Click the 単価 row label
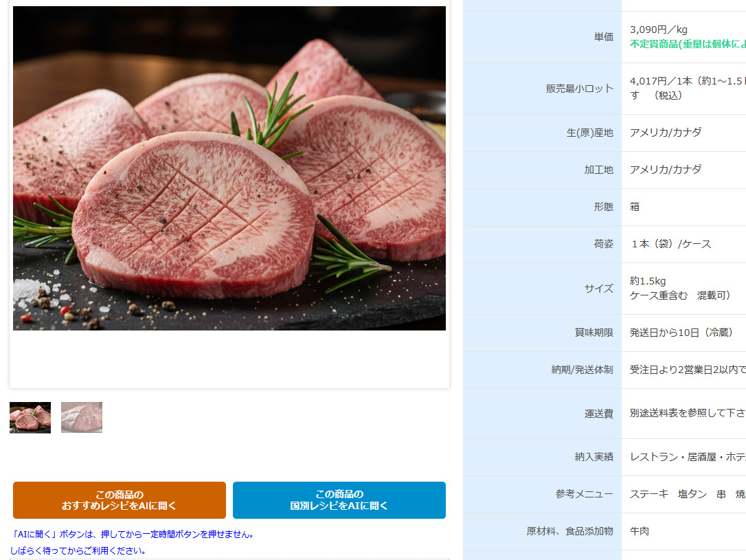The height and width of the screenshot is (560, 746). [543, 37]
